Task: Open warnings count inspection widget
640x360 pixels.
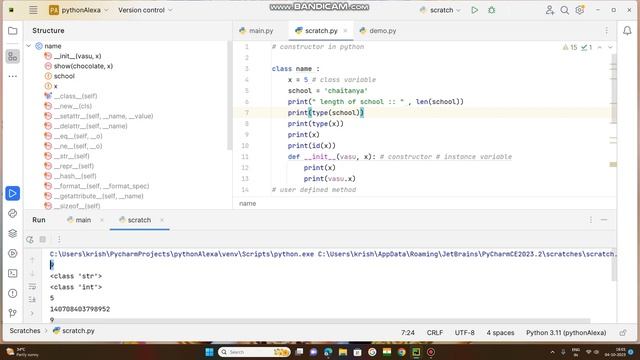Action: pos(570,47)
